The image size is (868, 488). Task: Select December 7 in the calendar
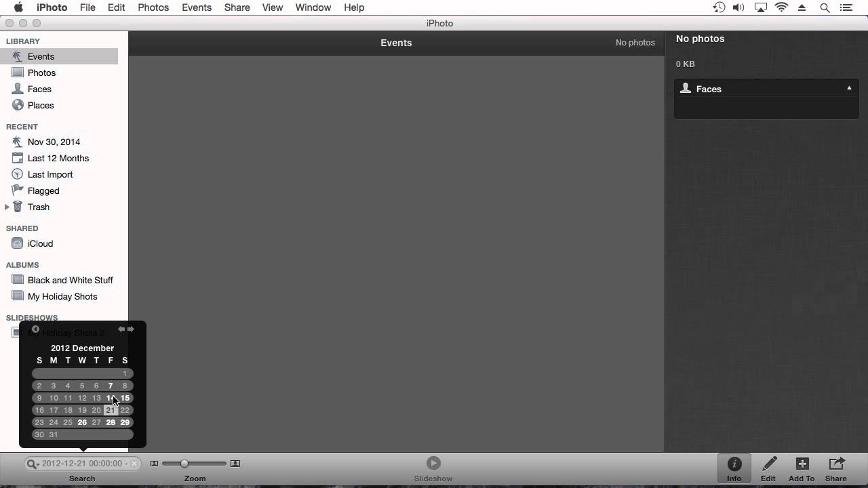[x=111, y=386]
